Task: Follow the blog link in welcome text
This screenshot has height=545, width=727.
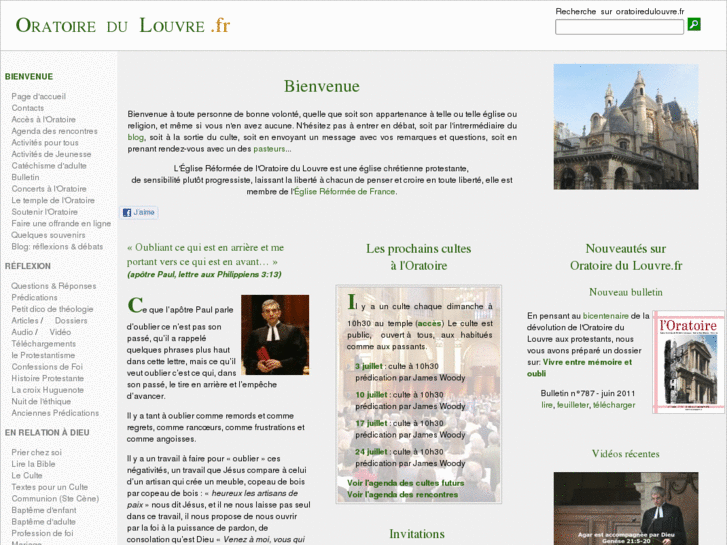Action: pos(135,138)
